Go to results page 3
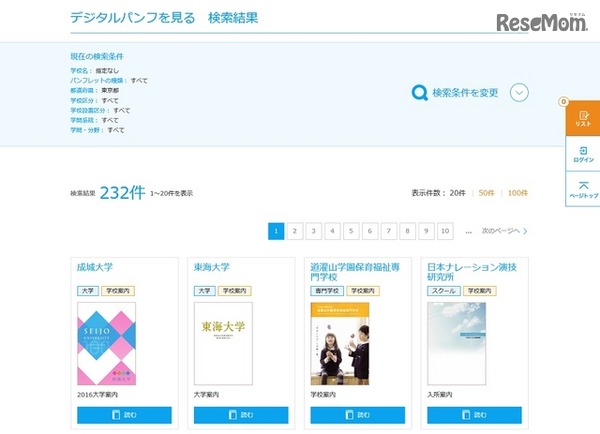This screenshot has height=434, width=600. coord(313,231)
